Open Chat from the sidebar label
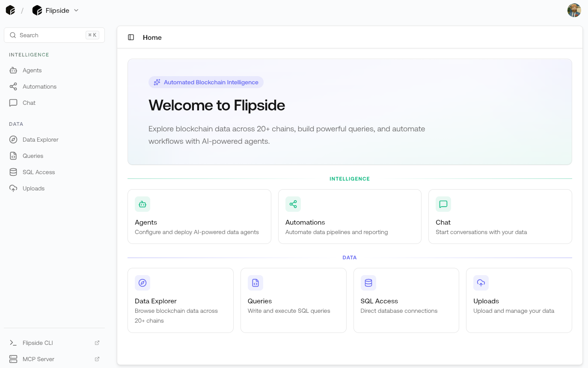The width and height of the screenshot is (588, 368). coord(29,103)
